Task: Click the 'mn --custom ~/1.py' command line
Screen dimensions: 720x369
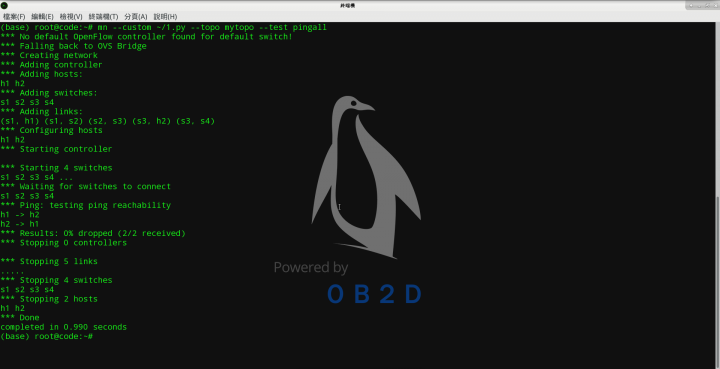Action: click(163, 28)
